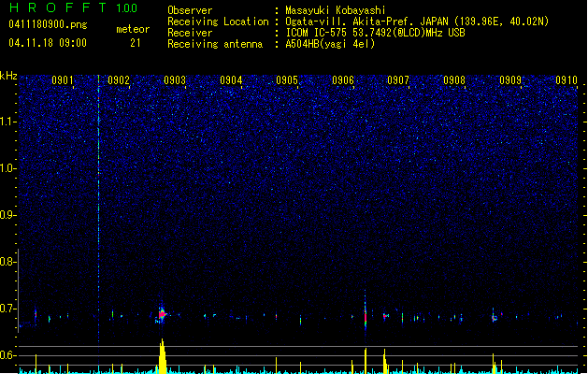Viewport: 588px width, 374px height.
Task: Click the 0.9 kHz axis label
Action: [7, 215]
